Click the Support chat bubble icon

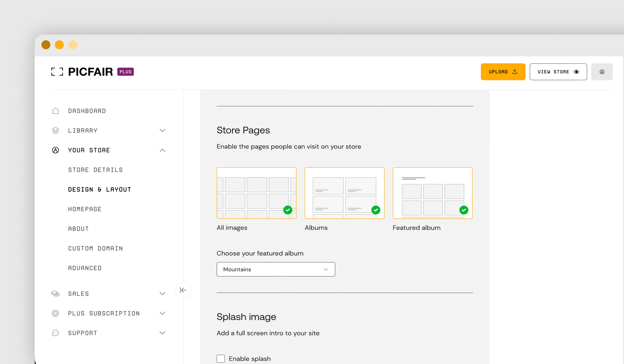55,333
